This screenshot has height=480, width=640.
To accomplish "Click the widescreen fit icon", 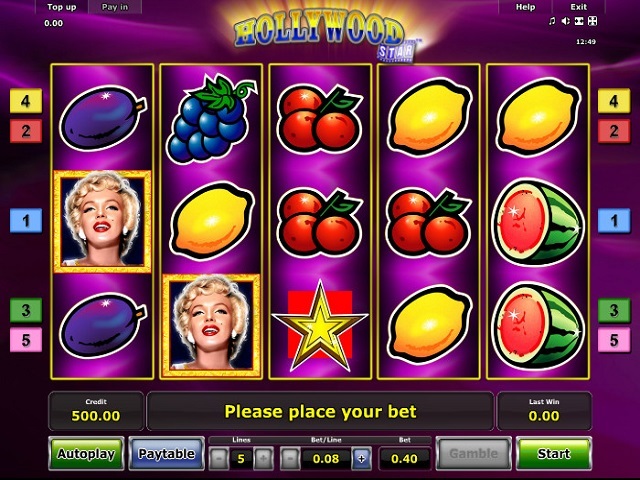I will coord(579,21).
